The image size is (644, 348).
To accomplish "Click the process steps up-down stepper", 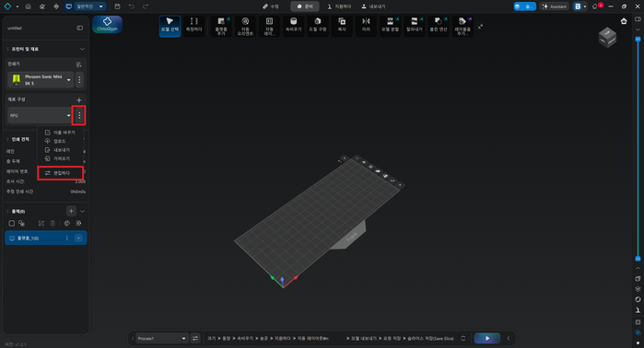I will tap(463, 338).
